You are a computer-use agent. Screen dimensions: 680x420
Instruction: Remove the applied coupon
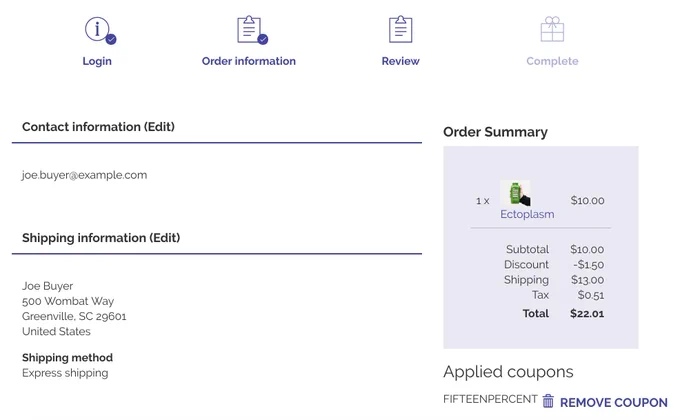614,403
